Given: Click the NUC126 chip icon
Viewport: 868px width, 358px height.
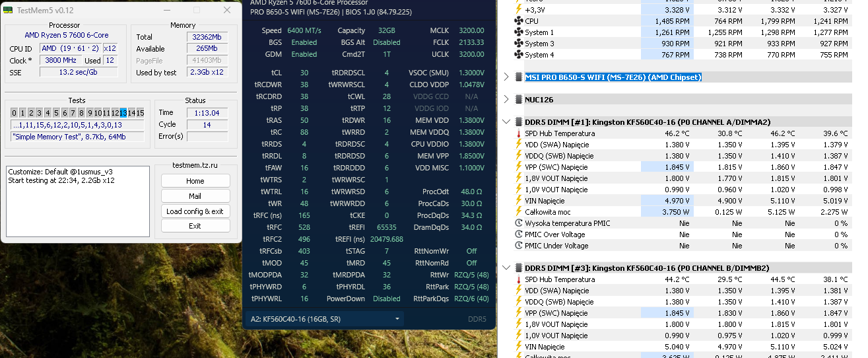Looking at the screenshot, I should 518,100.
